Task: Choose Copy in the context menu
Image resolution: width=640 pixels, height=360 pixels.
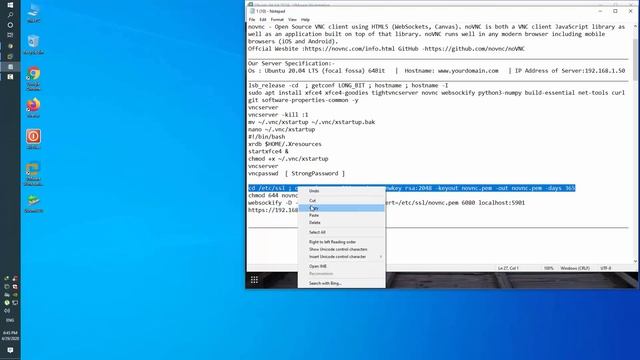Action: coord(342,208)
